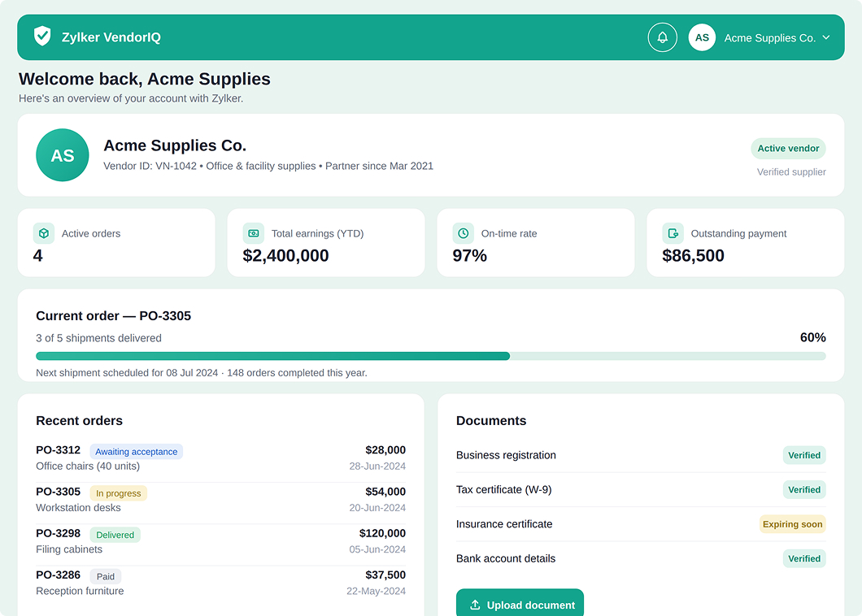Click the Total earnings cash icon
This screenshot has height=616, width=862.
[254, 233]
